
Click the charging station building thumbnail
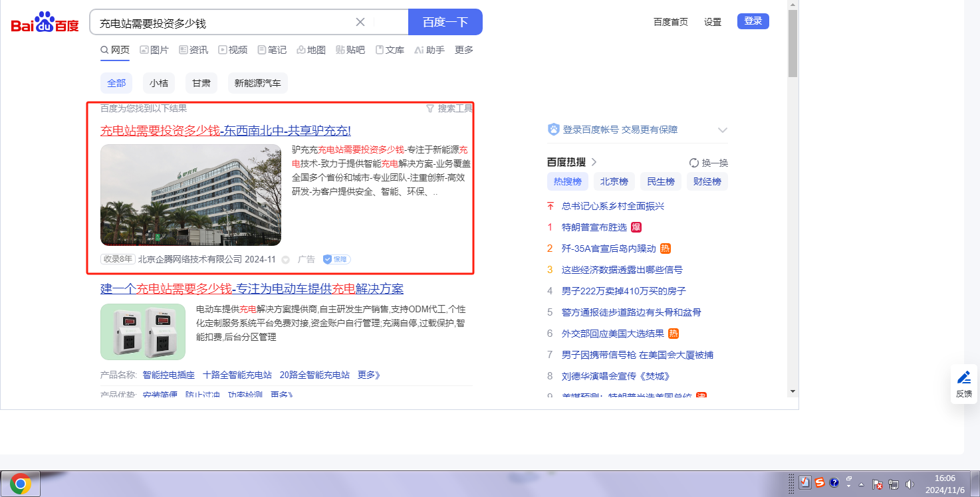(x=191, y=195)
